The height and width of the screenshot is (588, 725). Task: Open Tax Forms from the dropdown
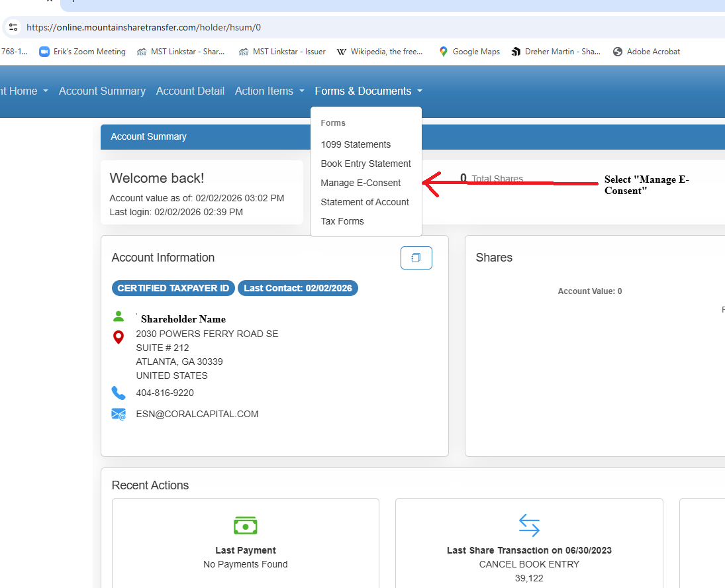[342, 221]
